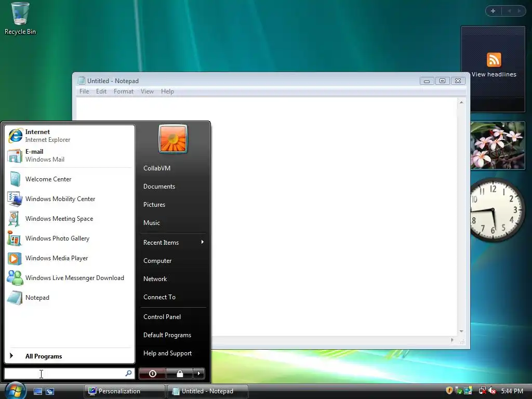Click the slideshow flower picture gadget
Screen dimensions: 532x399
(497, 145)
